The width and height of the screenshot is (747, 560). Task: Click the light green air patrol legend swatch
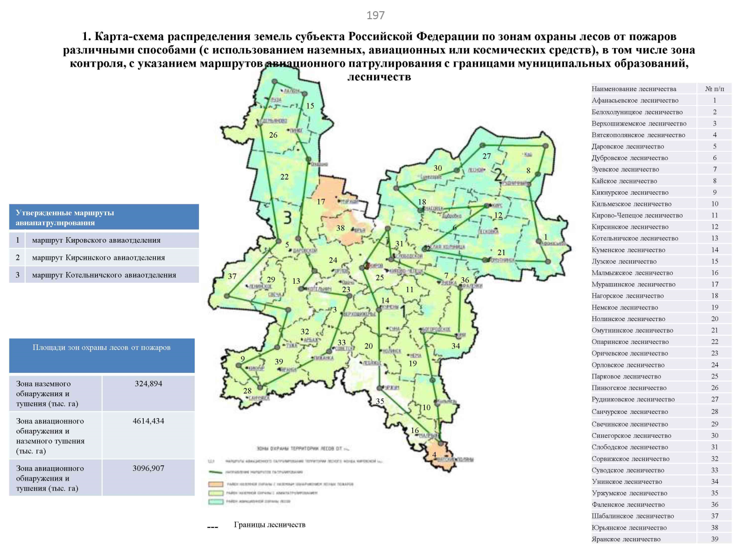pyautogui.click(x=215, y=493)
